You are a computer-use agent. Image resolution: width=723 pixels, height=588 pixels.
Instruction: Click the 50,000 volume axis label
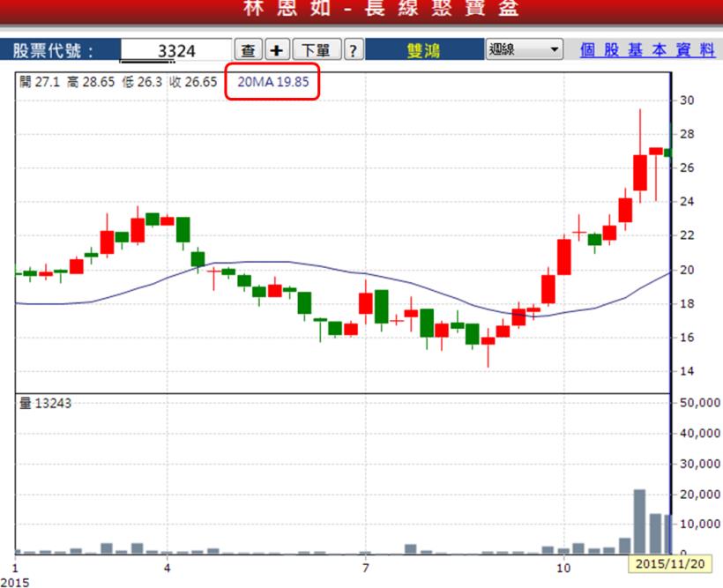[700, 403]
